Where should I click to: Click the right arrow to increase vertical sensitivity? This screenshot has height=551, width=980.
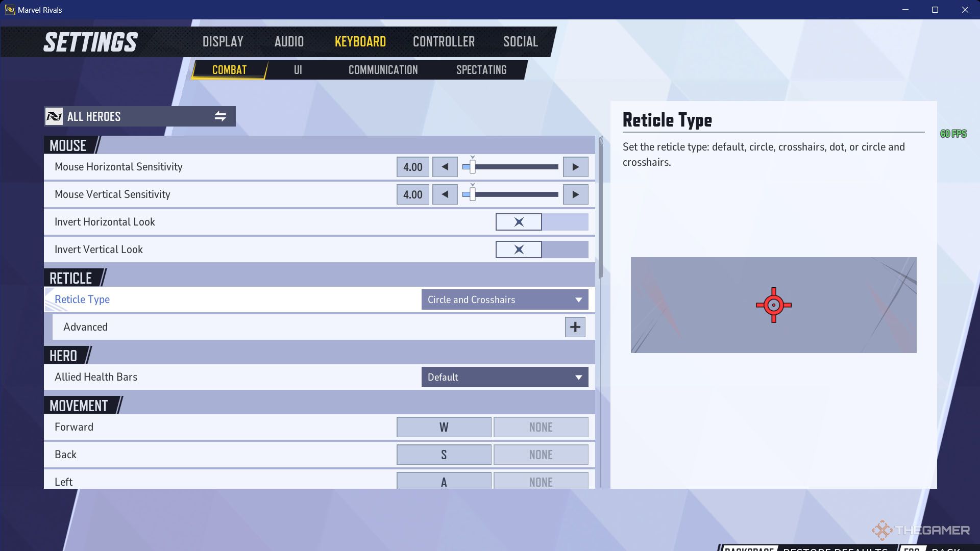coord(575,194)
